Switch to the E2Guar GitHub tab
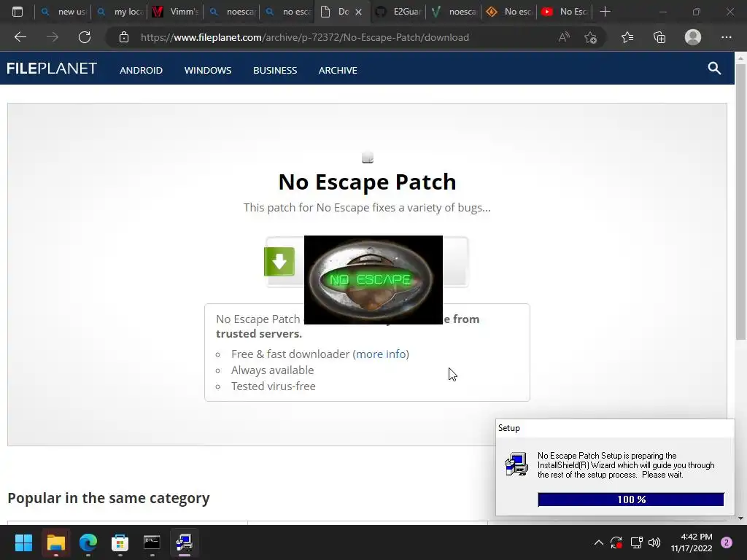Viewport: 747px width, 560px height. tap(398, 12)
